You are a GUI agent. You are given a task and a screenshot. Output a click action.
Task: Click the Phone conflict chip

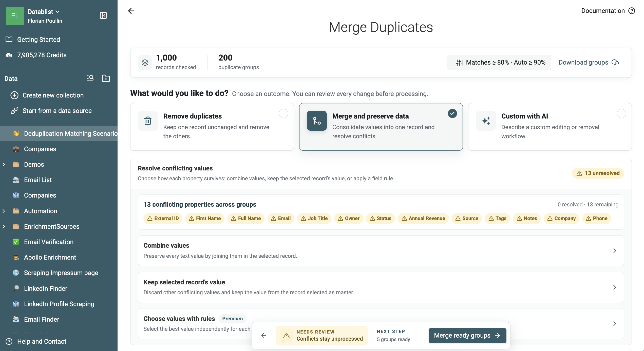(x=597, y=219)
